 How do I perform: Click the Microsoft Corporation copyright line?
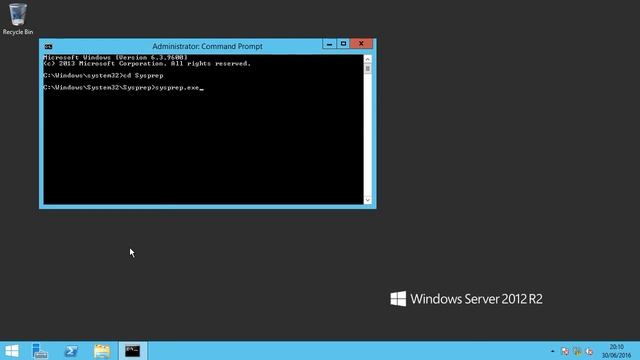tap(147, 64)
